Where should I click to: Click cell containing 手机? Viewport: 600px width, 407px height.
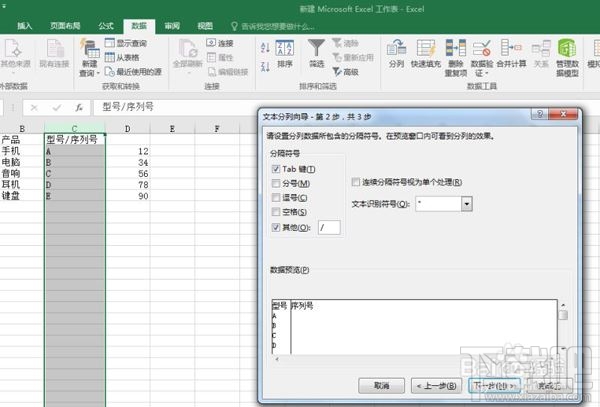coord(22,151)
